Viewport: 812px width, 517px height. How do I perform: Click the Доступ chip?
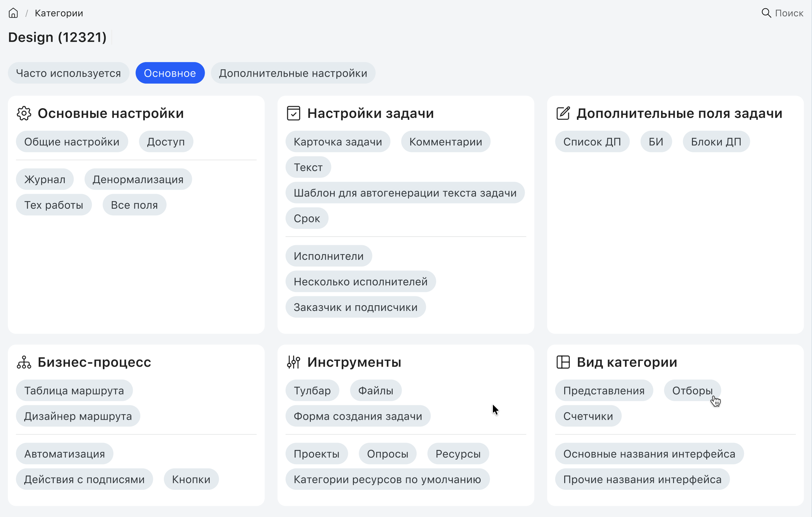[166, 141]
